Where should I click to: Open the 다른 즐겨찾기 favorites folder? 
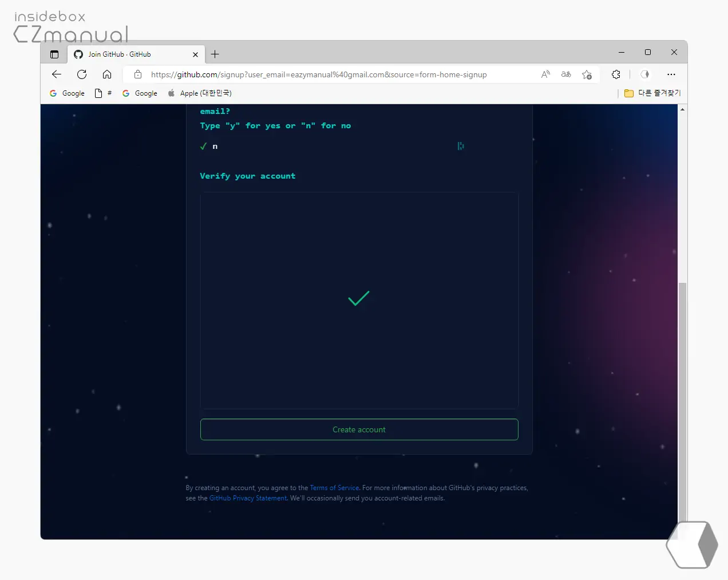(x=652, y=93)
